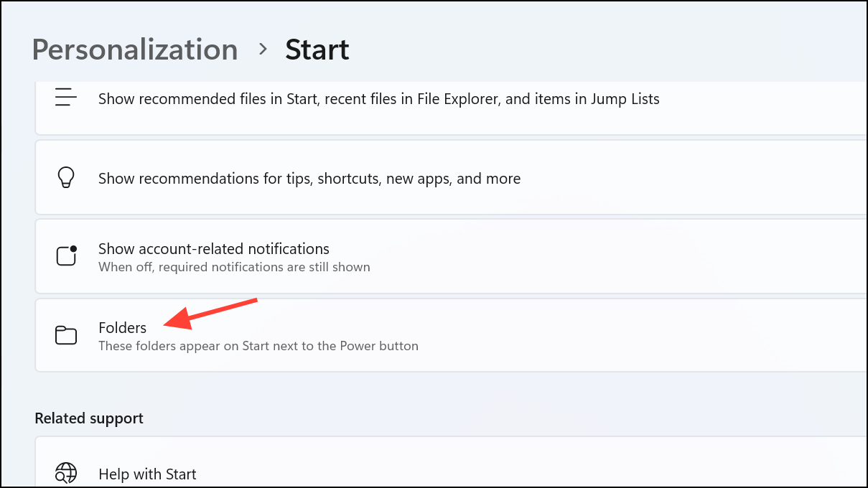Click 'When off, required notifications' subtitle
This screenshot has height=488, width=868.
click(234, 267)
